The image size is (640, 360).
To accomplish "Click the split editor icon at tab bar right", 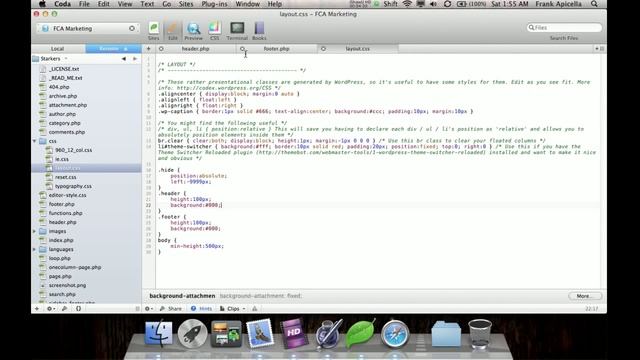I will (x=602, y=49).
